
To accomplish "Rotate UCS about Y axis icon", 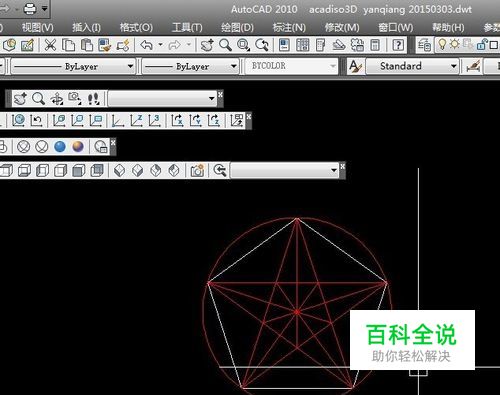I will [195, 120].
